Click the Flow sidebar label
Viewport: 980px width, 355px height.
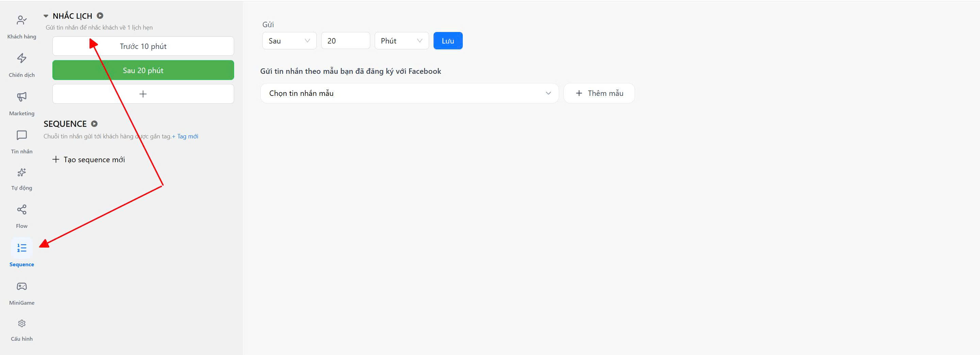(22, 226)
